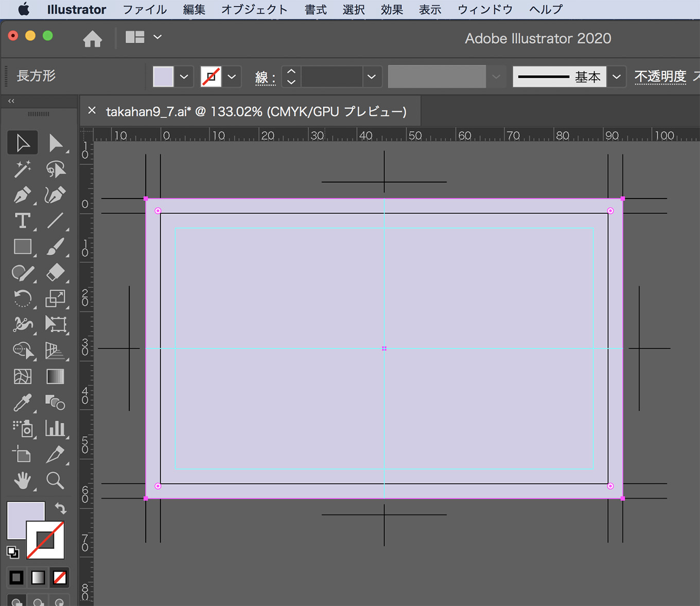The width and height of the screenshot is (700, 606).
Task: Select the Pen tool
Action: click(x=23, y=195)
